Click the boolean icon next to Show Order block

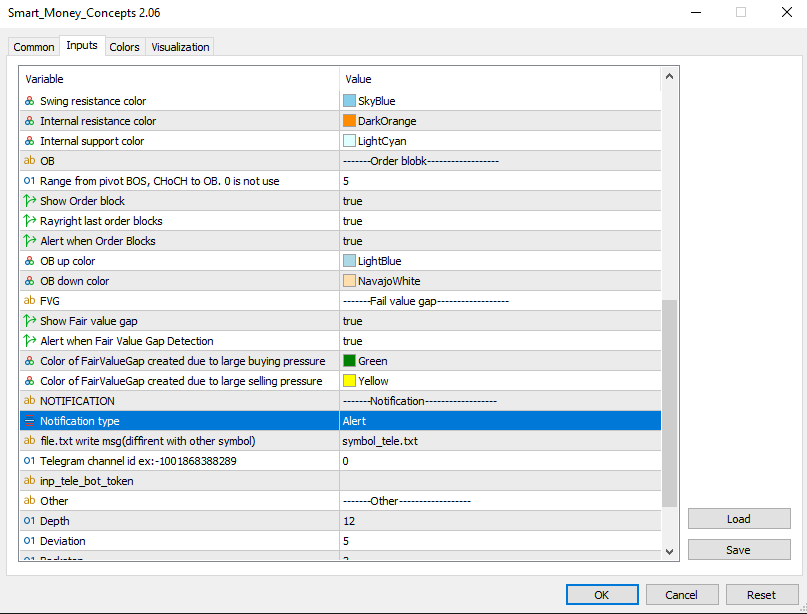[29, 201]
